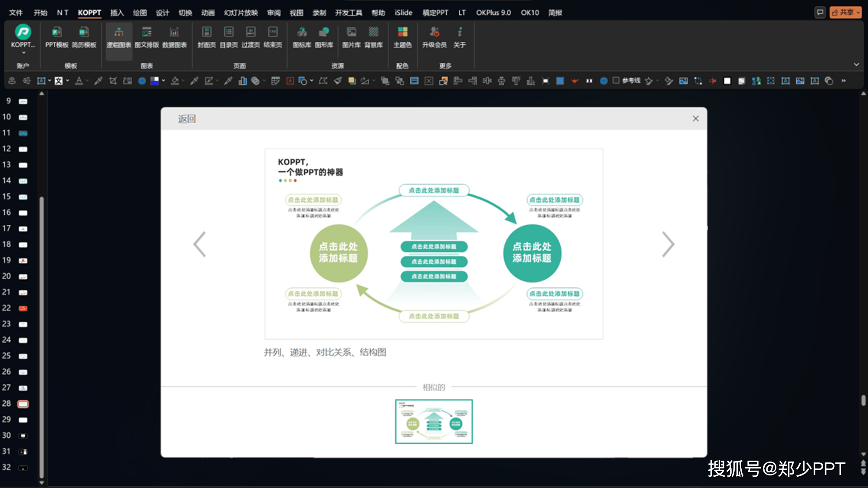The height and width of the screenshot is (488, 868).
Task: Switch to the 开始 tab
Action: (x=40, y=13)
